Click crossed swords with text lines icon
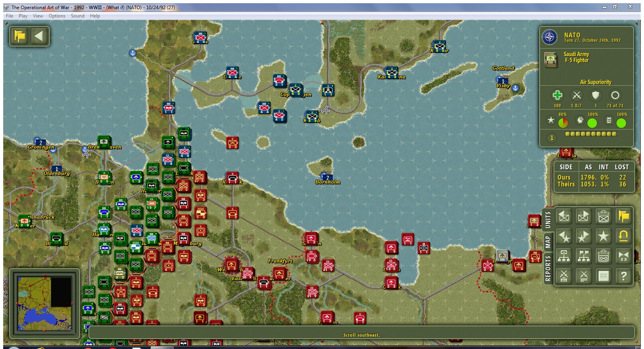 583,276
